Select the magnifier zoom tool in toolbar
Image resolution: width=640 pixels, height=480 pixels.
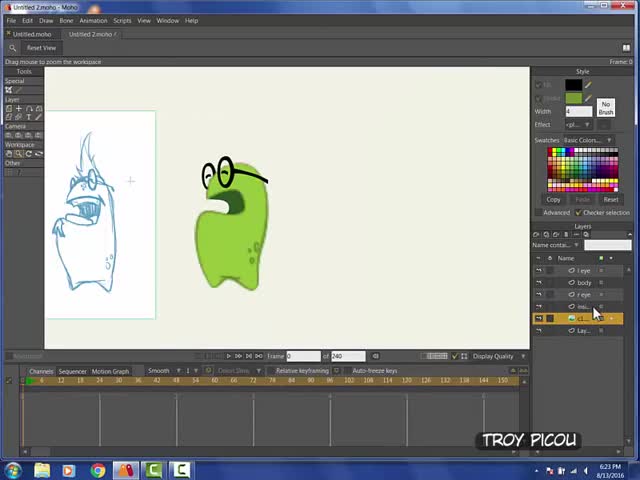[x=12, y=48]
